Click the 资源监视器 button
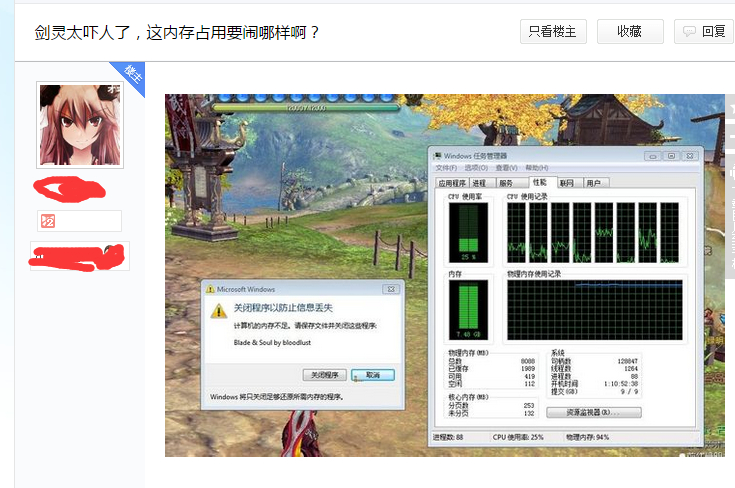735x488 pixels. [594, 413]
